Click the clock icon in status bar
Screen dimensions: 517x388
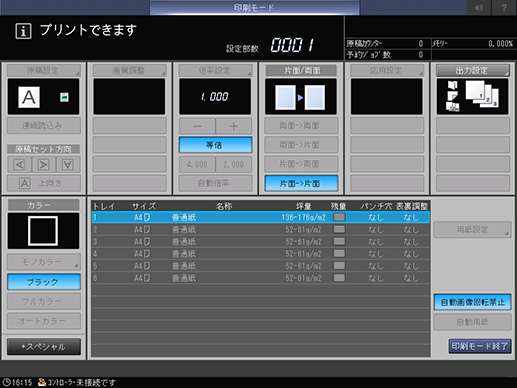(x=6, y=382)
